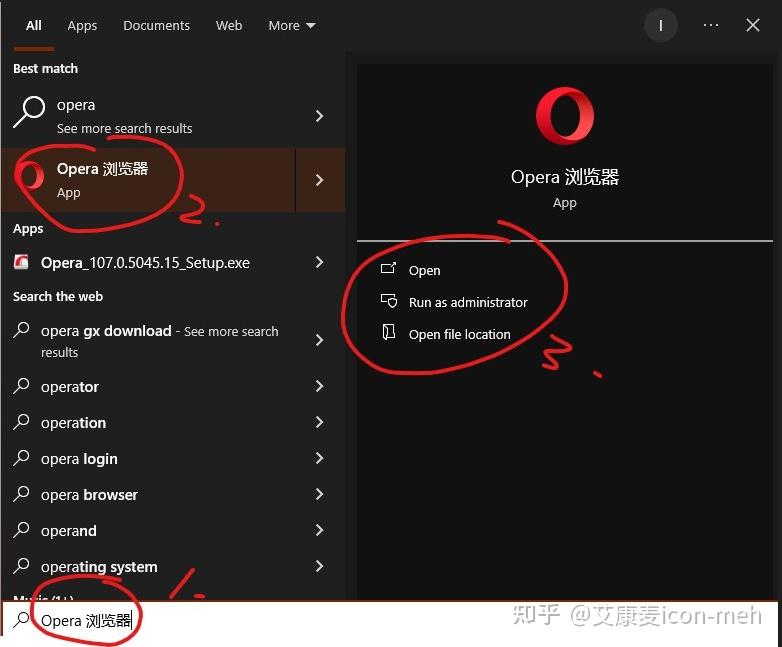782x647 pixels.
Task: Switch to the Documents tab
Action: click(x=156, y=25)
